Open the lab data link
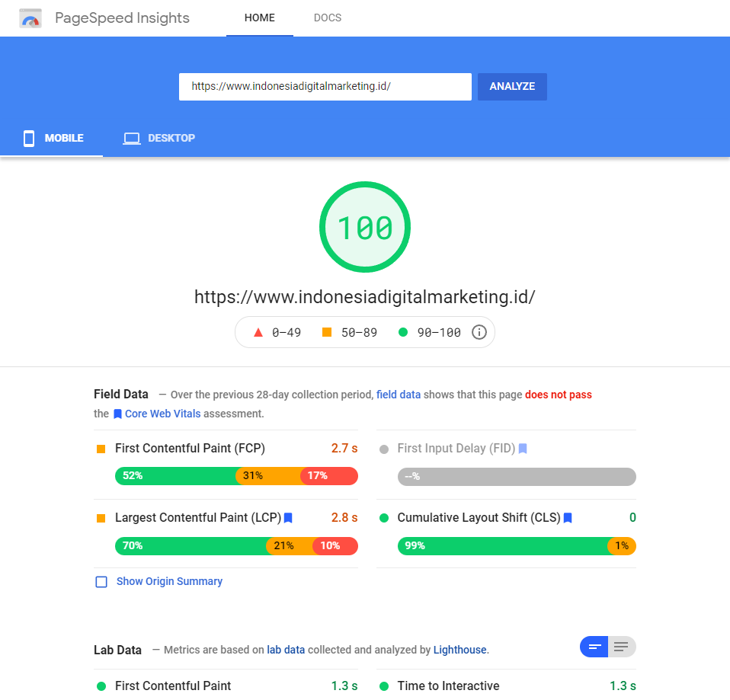The image size is (730, 700). [x=286, y=650]
